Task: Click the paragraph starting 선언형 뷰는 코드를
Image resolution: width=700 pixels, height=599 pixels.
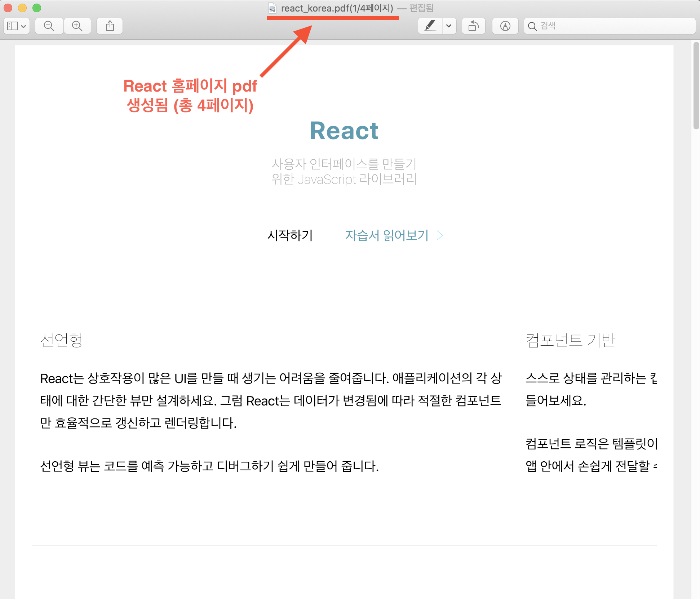Action: click(209, 466)
